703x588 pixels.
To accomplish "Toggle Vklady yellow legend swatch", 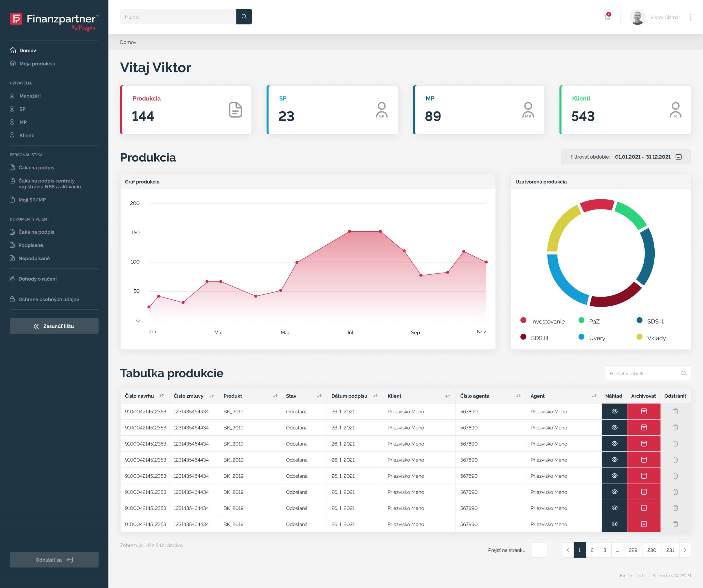I will tap(639, 337).
